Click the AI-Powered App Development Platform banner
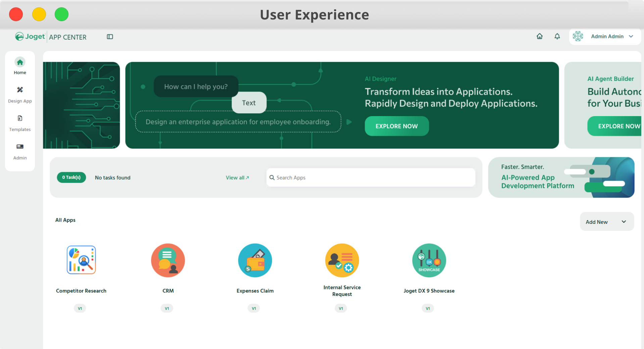Image resolution: width=644 pixels, height=349 pixels. 561,178
